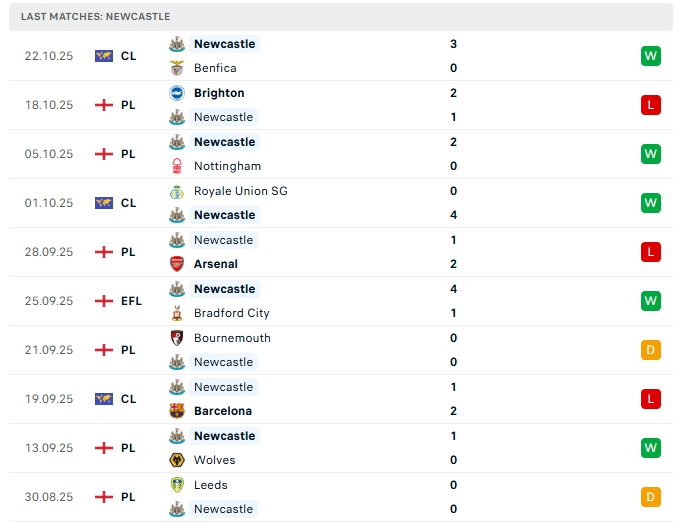This screenshot has height=522, width=685.
Task: Click the L result badge for Brighton match
Action: 651,105
